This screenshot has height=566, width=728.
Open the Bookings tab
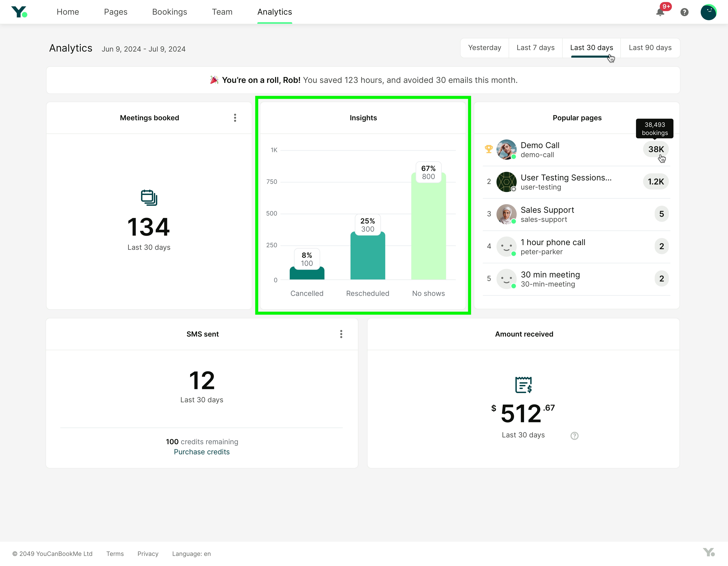(x=170, y=12)
